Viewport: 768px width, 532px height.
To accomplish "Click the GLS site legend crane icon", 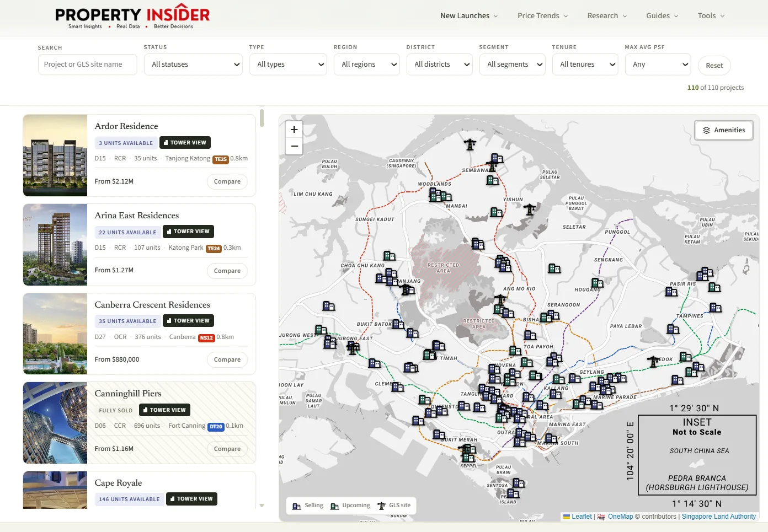I will 381,506.
